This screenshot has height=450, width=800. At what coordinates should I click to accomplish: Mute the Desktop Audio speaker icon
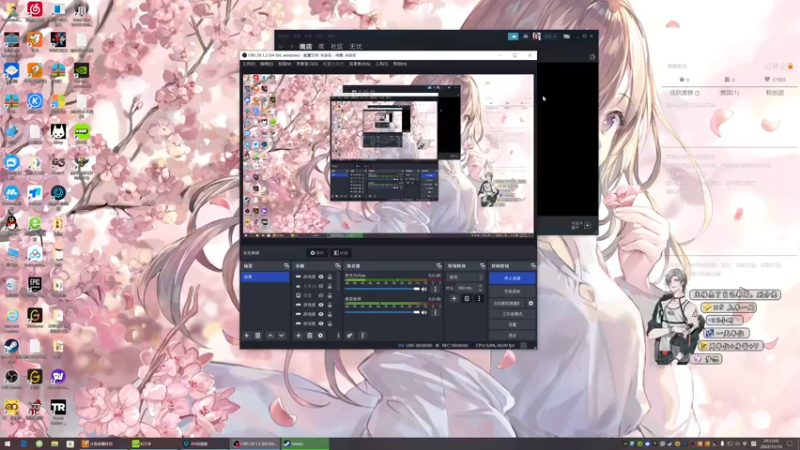[424, 312]
